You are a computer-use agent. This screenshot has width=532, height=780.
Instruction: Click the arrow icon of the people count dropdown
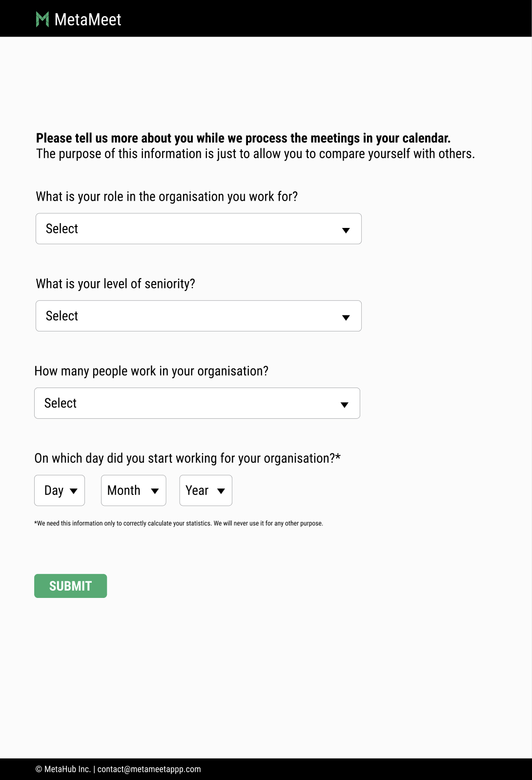pyautogui.click(x=345, y=405)
